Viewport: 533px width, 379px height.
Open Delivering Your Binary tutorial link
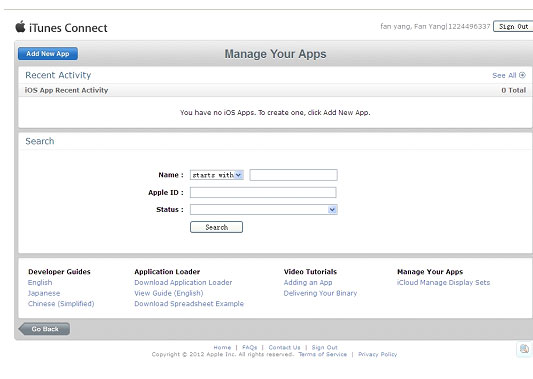tap(320, 293)
